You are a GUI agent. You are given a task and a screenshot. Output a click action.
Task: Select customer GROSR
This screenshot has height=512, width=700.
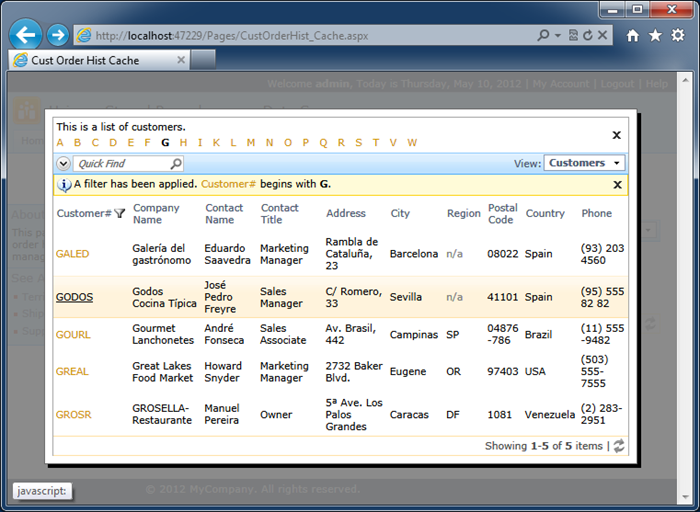pyautogui.click(x=74, y=415)
